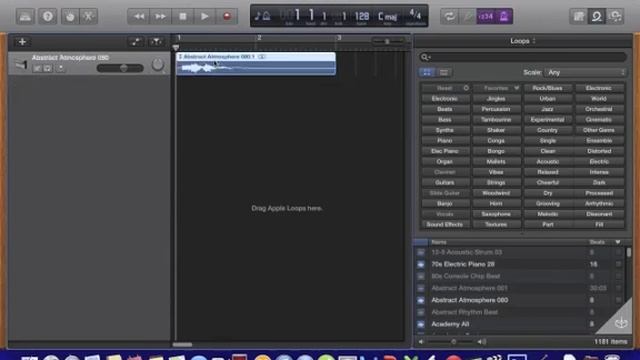This screenshot has width=640, height=360.
Task: Toggle the Loop Browser button
Action: (x=597, y=16)
